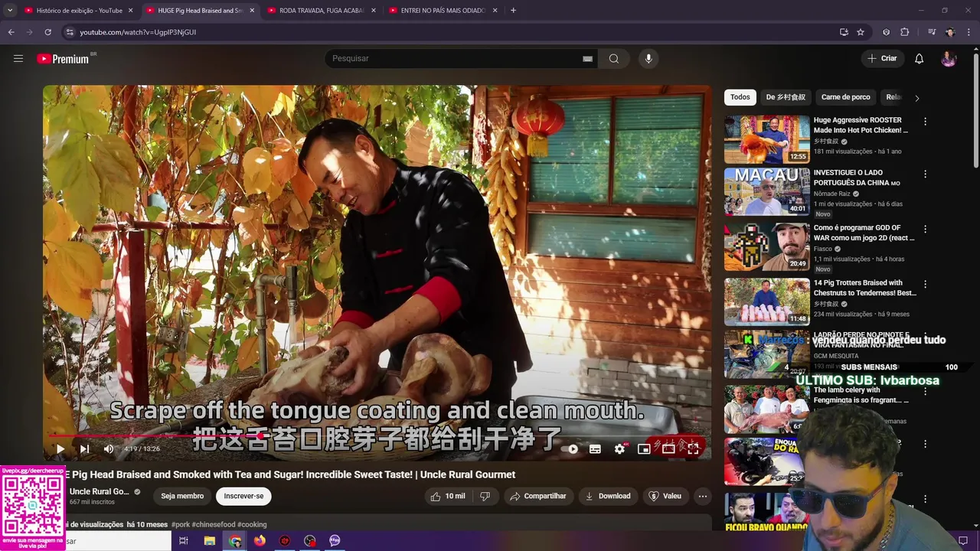The height and width of the screenshot is (551, 980).
Task: Open options for Como é programar GOD OF WAR
Action: coord(925,229)
